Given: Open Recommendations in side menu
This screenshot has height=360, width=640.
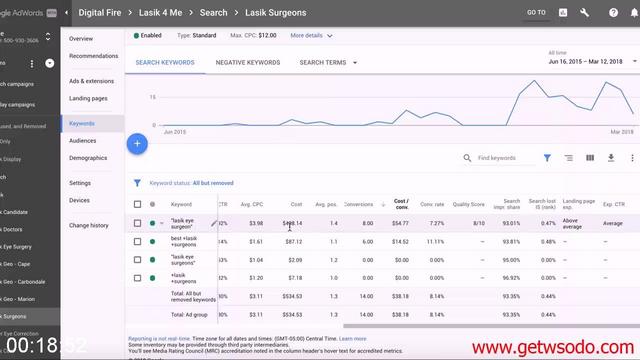Looking at the screenshot, I should tap(93, 56).
